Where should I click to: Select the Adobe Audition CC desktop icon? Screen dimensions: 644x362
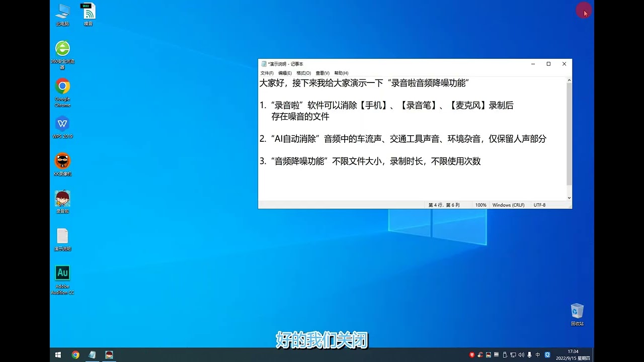(x=62, y=280)
